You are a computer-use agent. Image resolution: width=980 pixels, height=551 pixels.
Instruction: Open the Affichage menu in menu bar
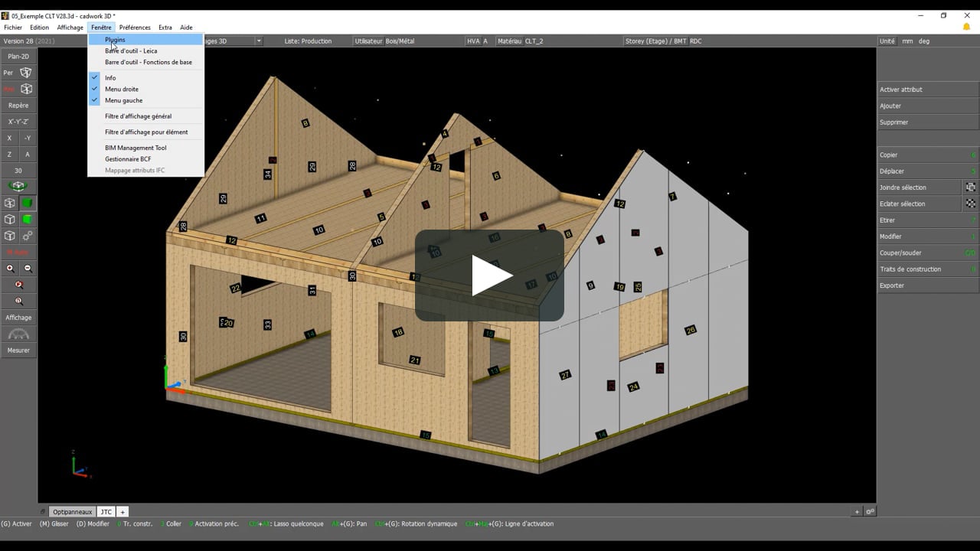70,28
